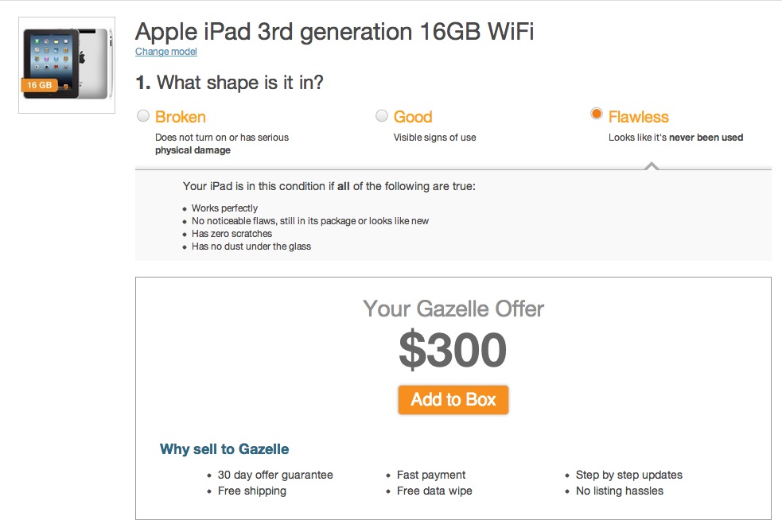The width and height of the screenshot is (782, 532).
Task: Click the Your Gazelle Offer heading
Action: coord(453,309)
